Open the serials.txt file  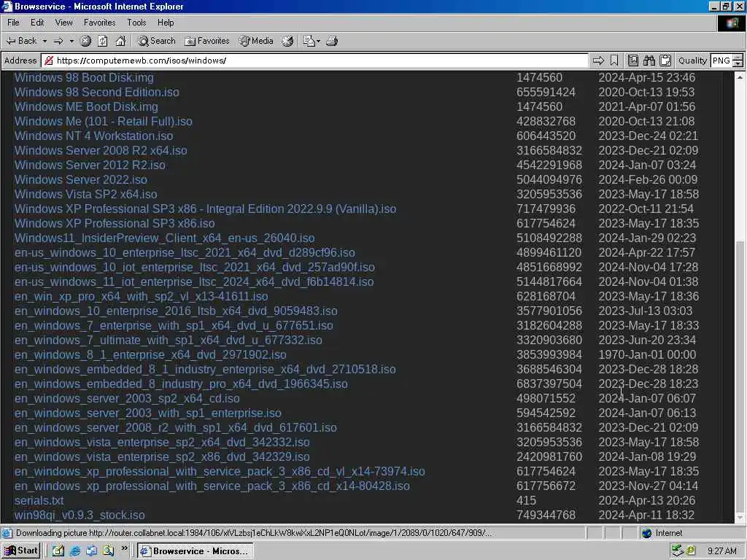point(39,501)
